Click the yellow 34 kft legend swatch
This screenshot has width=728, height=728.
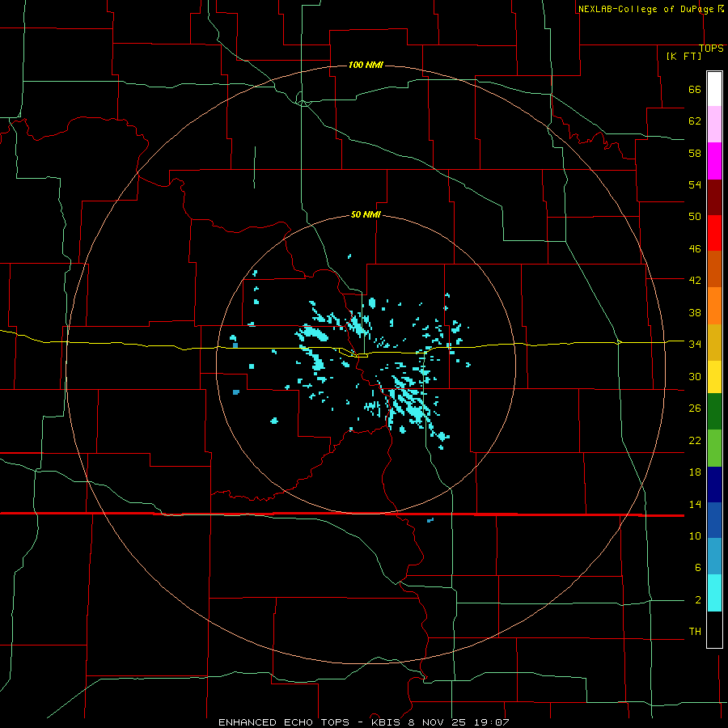pyautogui.click(x=714, y=377)
